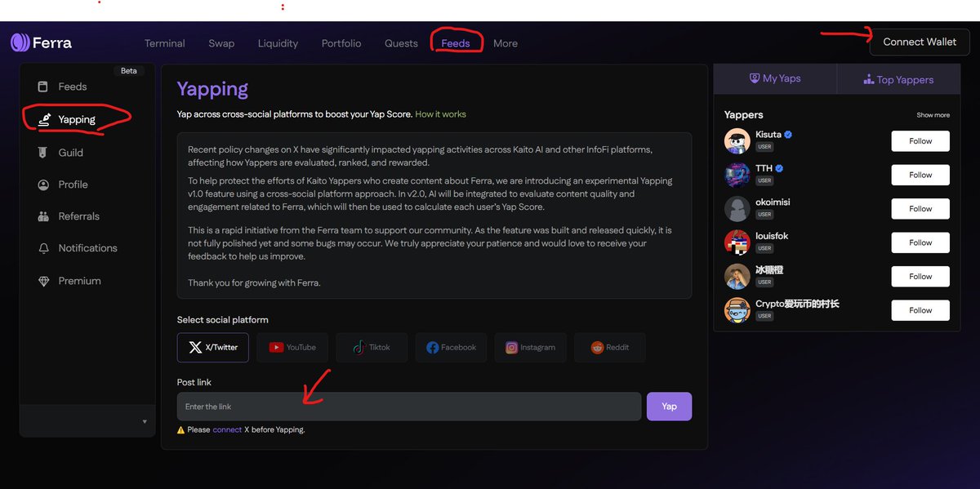Click TTH's avatar
The height and width of the screenshot is (489, 980).
737,175
